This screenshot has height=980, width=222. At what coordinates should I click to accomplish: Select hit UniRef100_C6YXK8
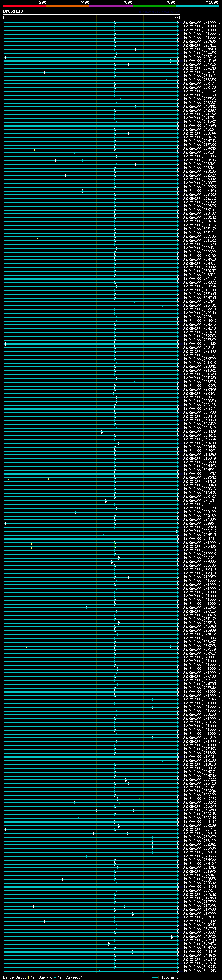199,194
